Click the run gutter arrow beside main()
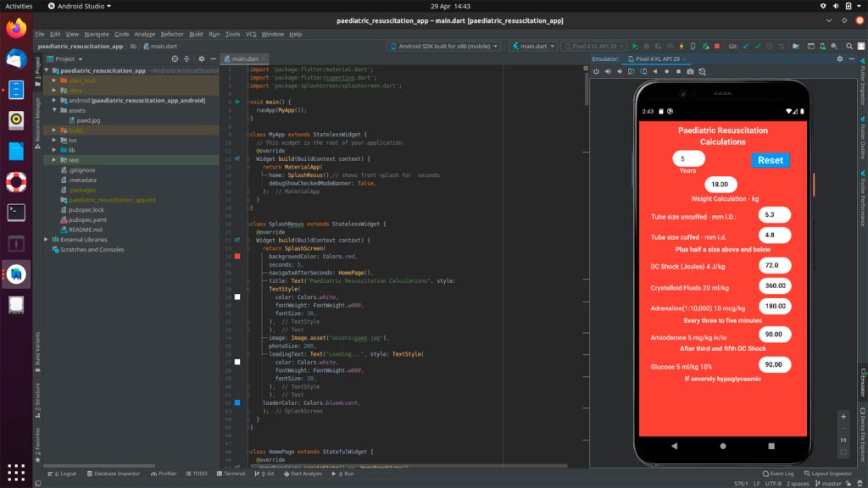868x488 pixels. [237, 102]
